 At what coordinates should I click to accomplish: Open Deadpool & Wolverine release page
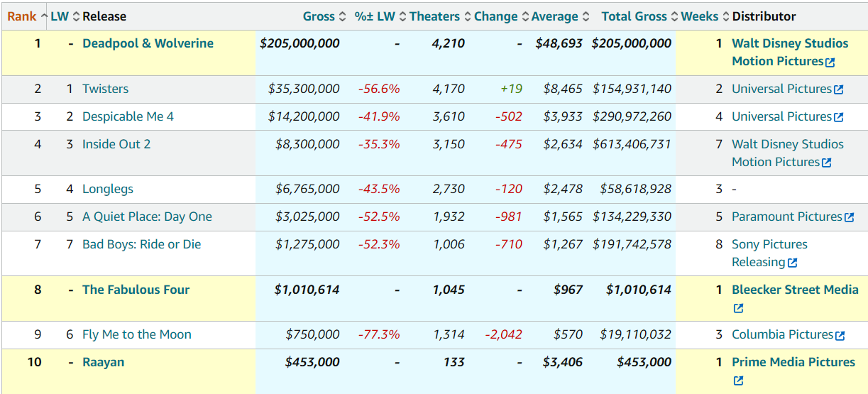(148, 43)
